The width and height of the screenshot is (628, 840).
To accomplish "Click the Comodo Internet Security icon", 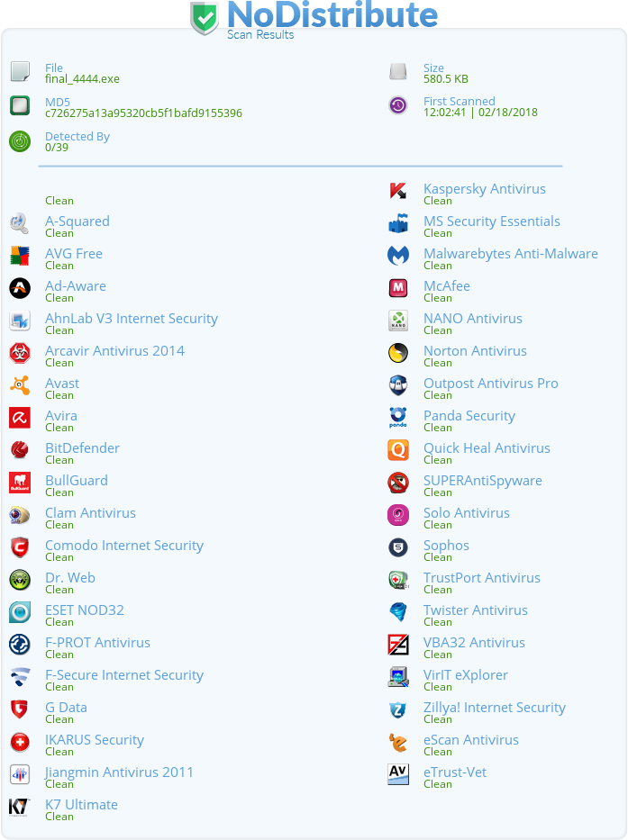I will pyautogui.click(x=20, y=547).
